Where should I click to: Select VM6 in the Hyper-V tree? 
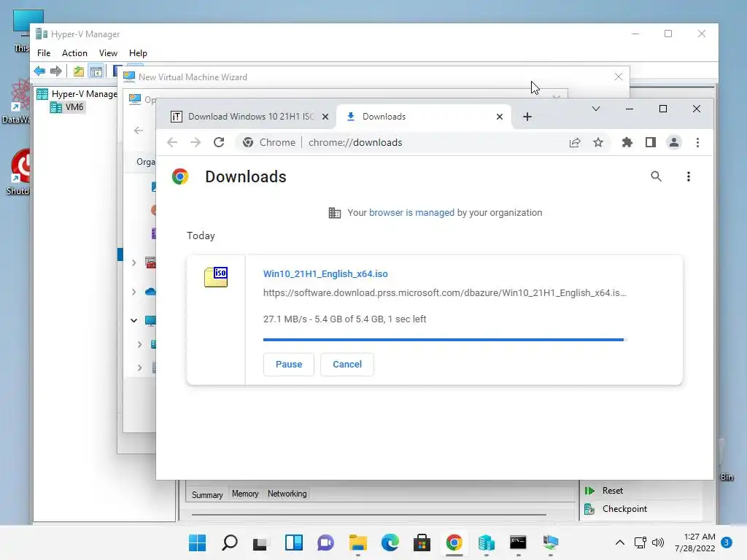[74, 107]
